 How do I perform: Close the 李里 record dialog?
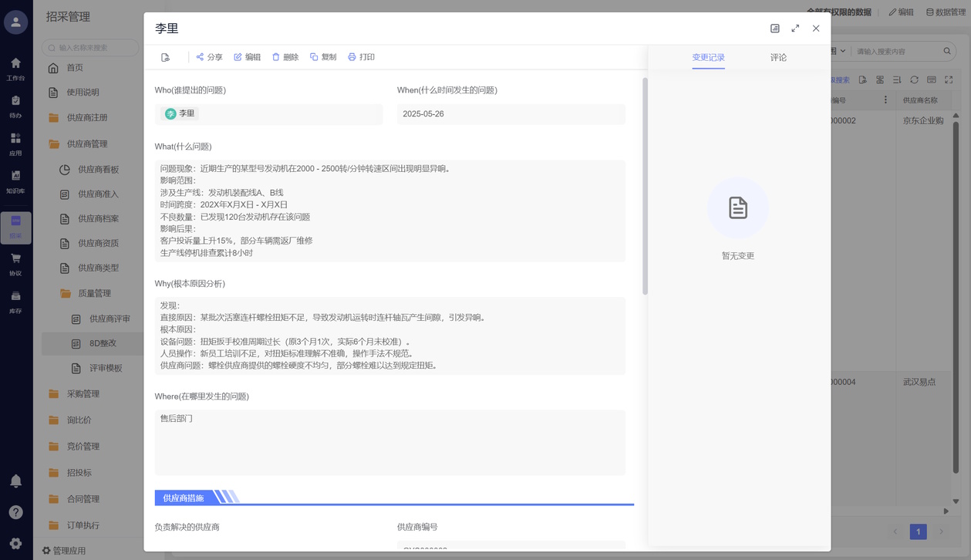(x=816, y=29)
